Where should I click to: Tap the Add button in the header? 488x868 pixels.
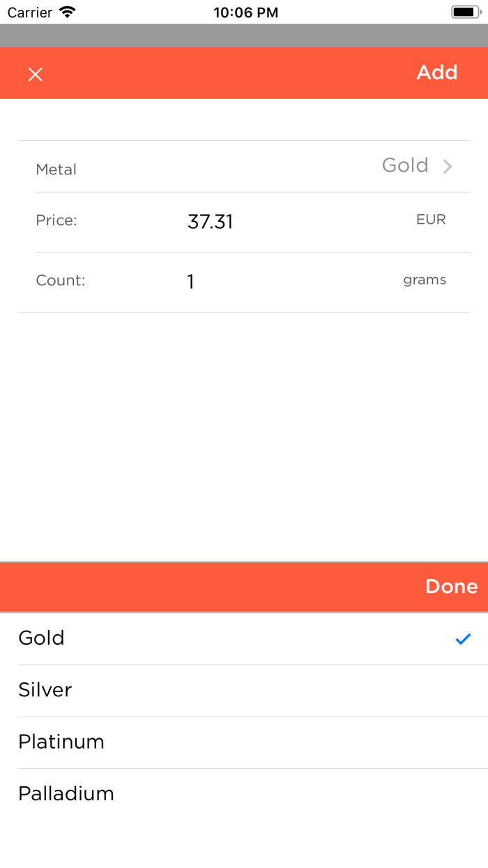point(437,73)
